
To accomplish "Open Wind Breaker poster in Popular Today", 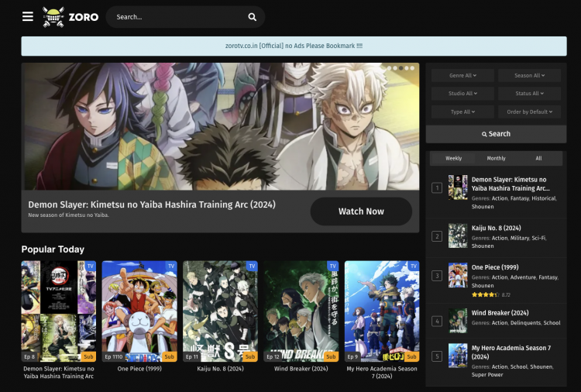I will point(301,311).
